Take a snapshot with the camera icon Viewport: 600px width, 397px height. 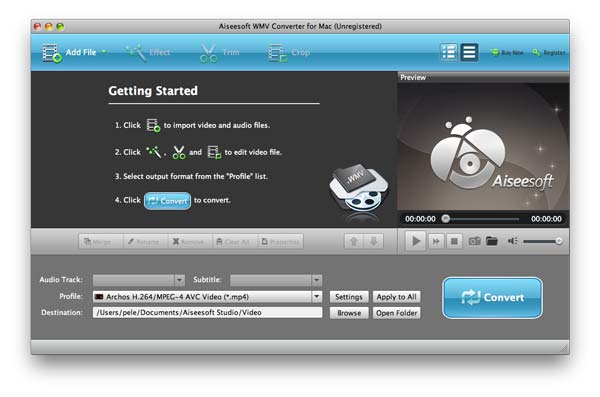474,241
